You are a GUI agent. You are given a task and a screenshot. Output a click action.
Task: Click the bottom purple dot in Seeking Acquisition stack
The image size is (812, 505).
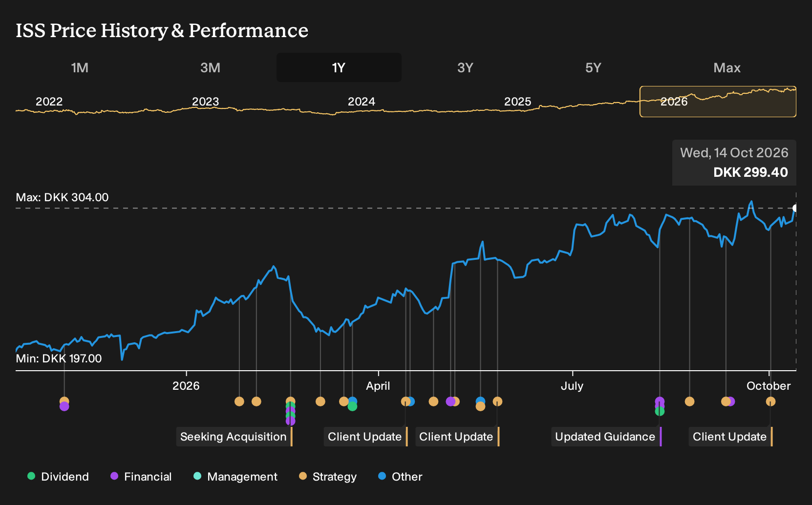click(290, 421)
